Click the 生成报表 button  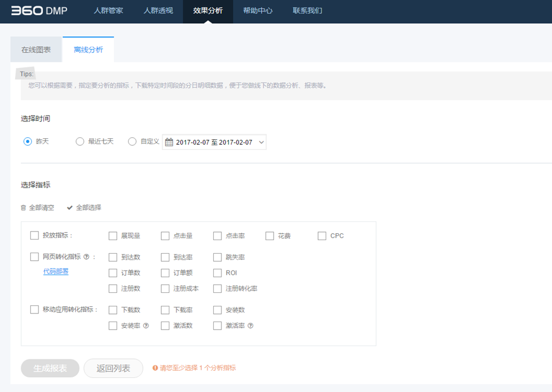tap(50, 368)
